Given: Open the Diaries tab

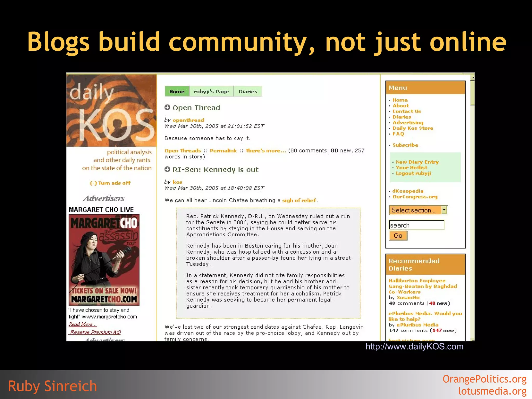Looking at the screenshot, I should pos(248,91).
